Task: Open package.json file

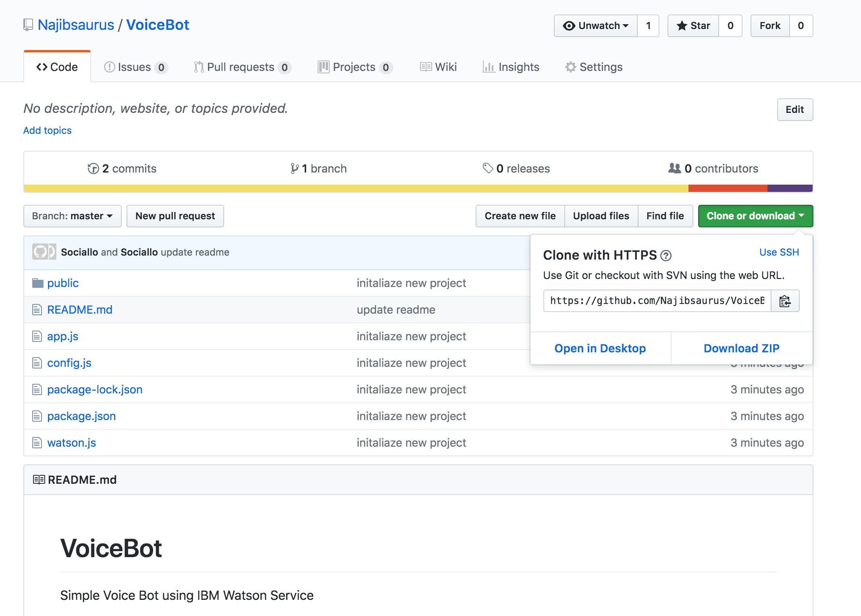Action: (x=81, y=416)
